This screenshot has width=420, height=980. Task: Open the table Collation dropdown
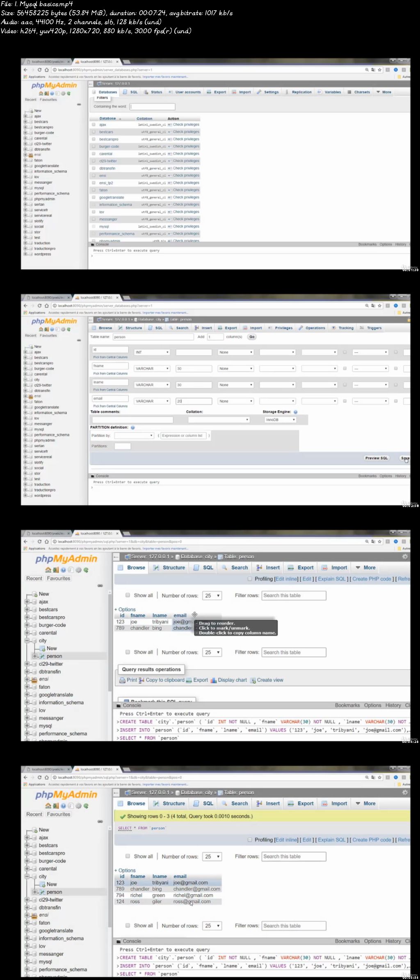click(x=219, y=420)
